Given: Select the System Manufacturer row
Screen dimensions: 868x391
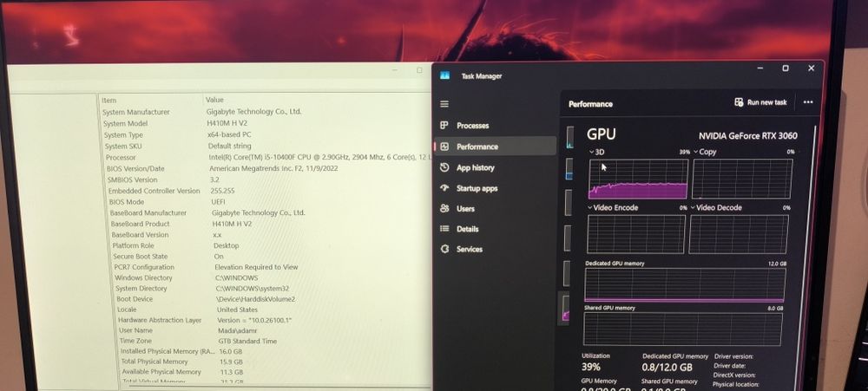Looking at the screenshot, I should point(265,112).
